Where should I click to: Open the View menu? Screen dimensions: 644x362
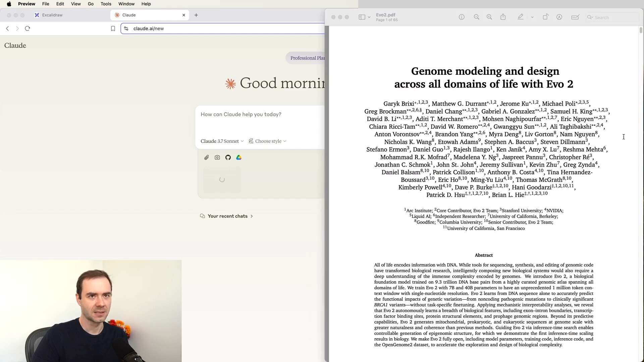click(x=76, y=4)
